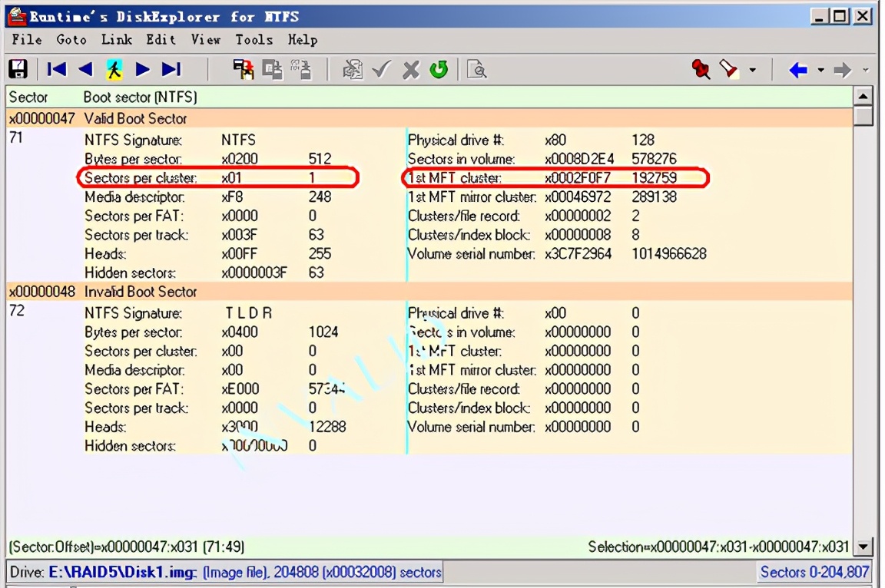Open the Link menu

coord(116,39)
